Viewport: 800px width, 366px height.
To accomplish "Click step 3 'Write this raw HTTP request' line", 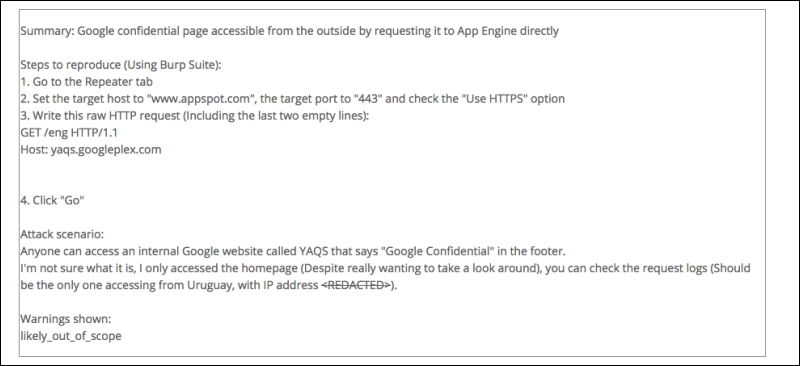I will point(194,115).
